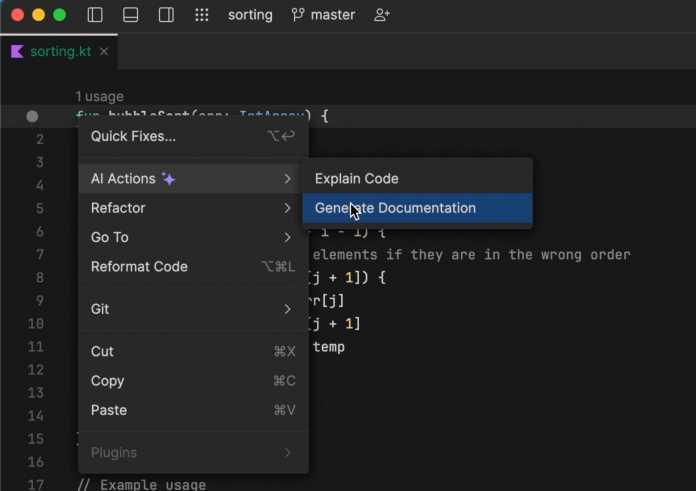Click the add collaborator icon
This screenshot has height=491, width=696.
pyautogui.click(x=382, y=15)
